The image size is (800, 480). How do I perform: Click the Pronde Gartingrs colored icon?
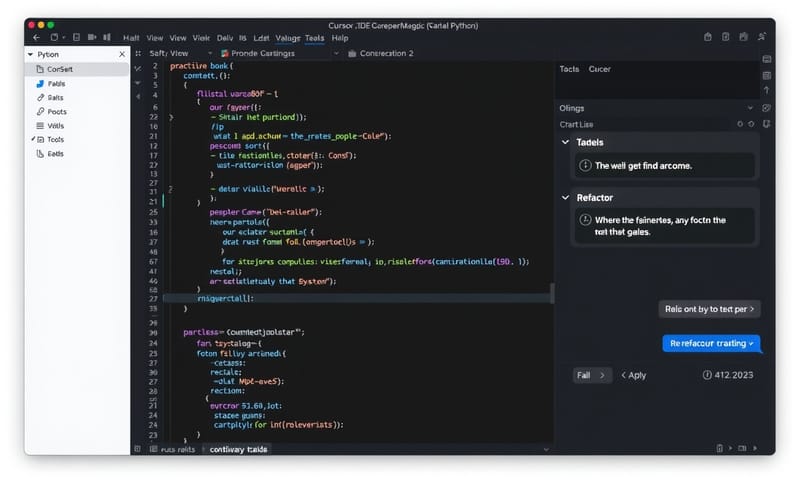[224, 53]
